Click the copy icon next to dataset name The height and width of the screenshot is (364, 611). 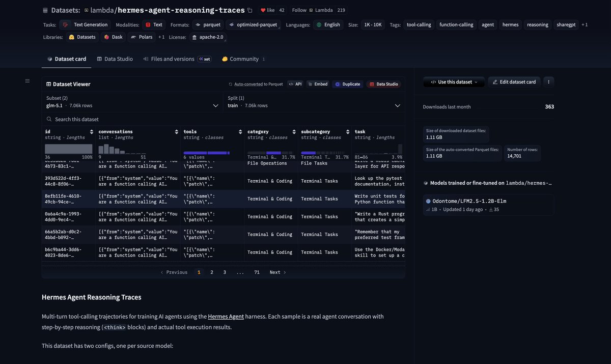pyautogui.click(x=249, y=10)
